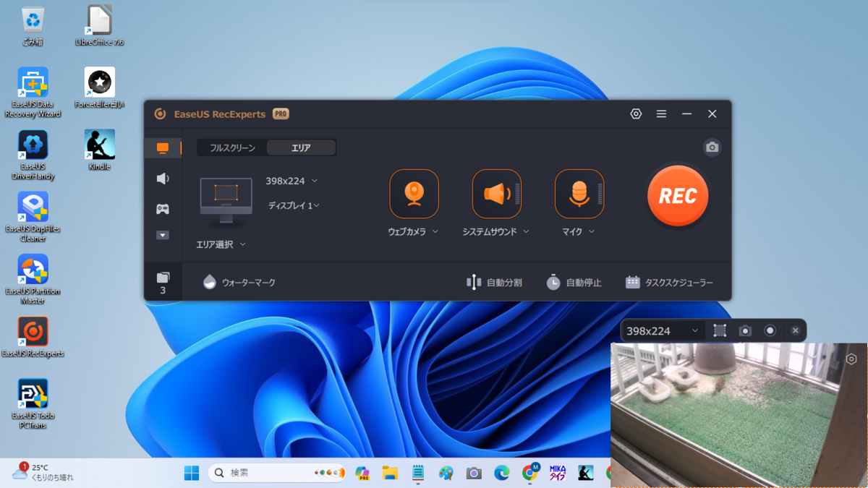
Task: Open RecExperts settings hexagon icon
Action: [636, 114]
